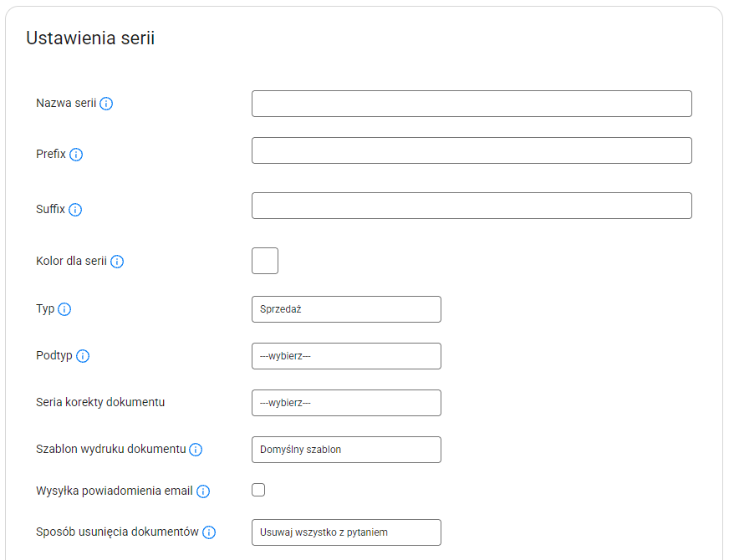
Task: Click the Ustawienia serii heading
Action: (90, 38)
